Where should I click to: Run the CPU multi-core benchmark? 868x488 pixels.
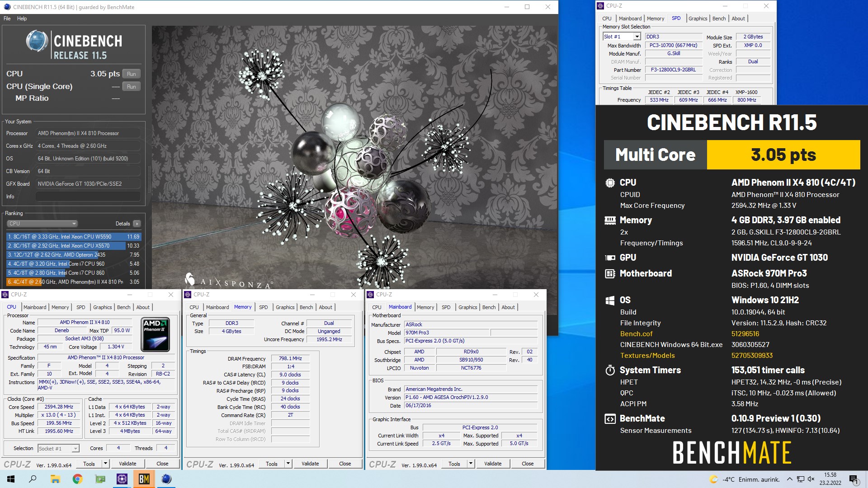[x=131, y=74]
